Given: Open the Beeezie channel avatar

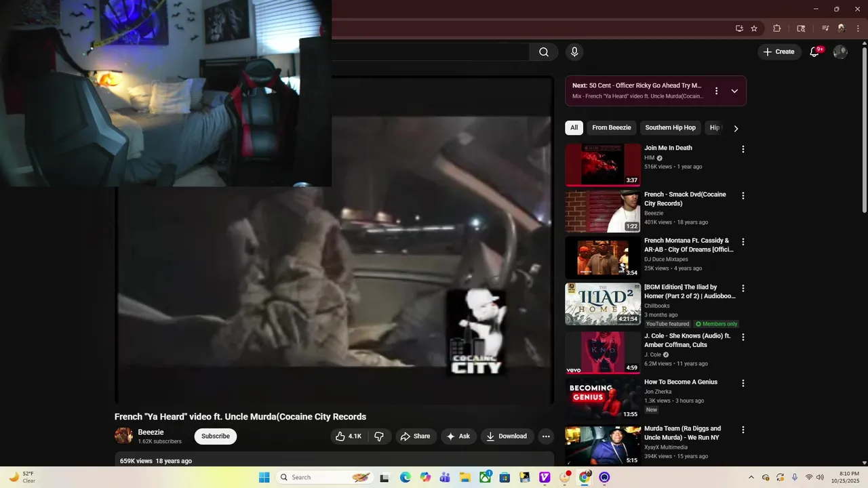Looking at the screenshot, I should pos(123,436).
